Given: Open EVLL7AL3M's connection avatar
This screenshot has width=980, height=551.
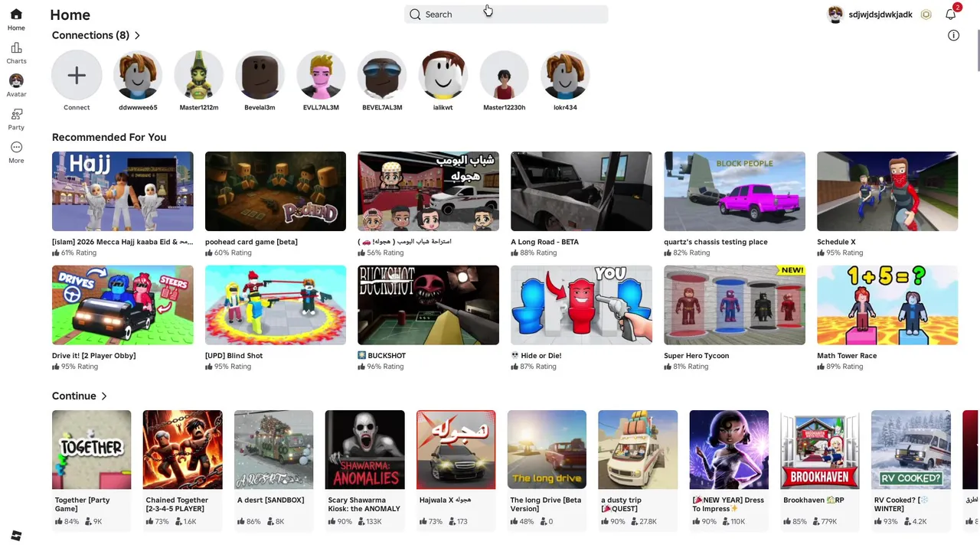Looking at the screenshot, I should [x=321, y=75].
